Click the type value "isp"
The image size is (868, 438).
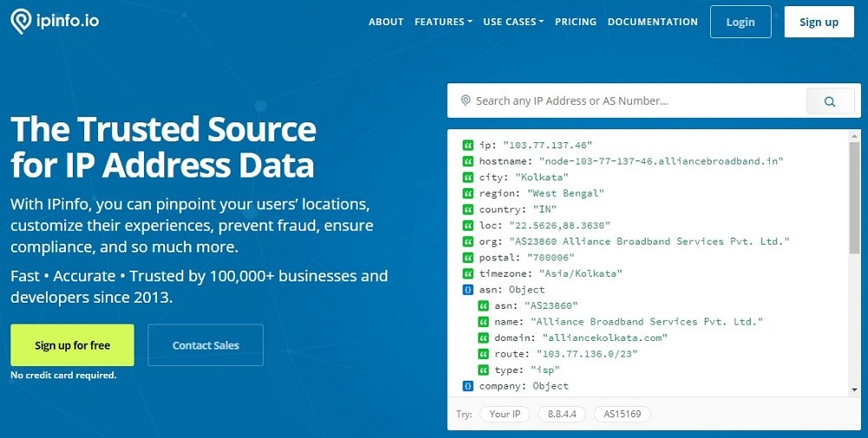click(x=545, y=370)
